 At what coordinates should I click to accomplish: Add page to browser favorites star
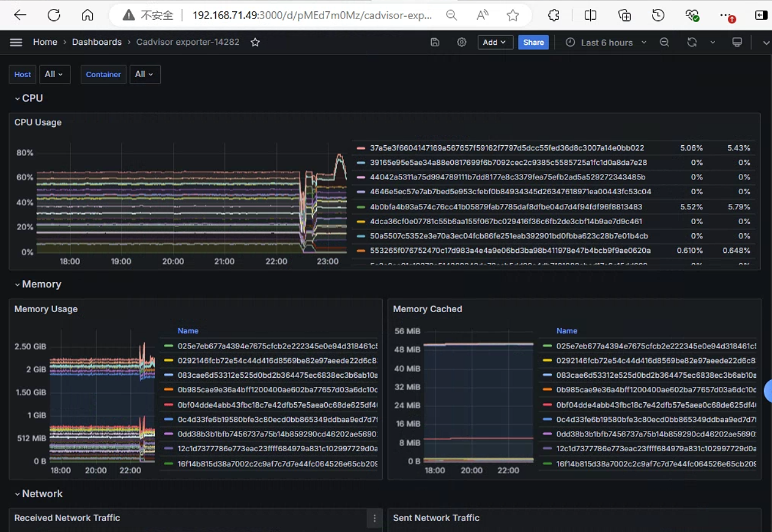(x=512, y=16)
